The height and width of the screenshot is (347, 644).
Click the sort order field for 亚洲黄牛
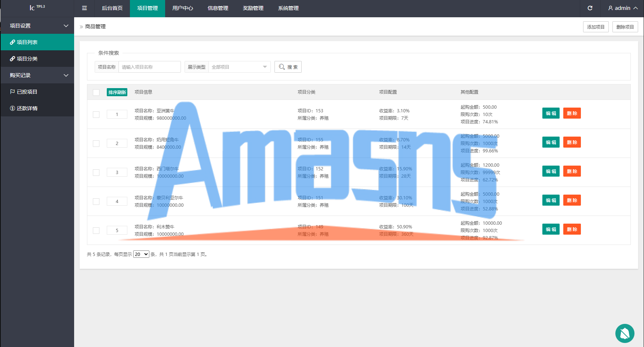[x=117, y=114]
